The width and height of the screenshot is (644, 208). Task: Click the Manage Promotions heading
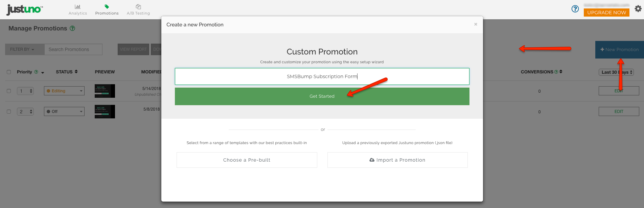(38, 28)
